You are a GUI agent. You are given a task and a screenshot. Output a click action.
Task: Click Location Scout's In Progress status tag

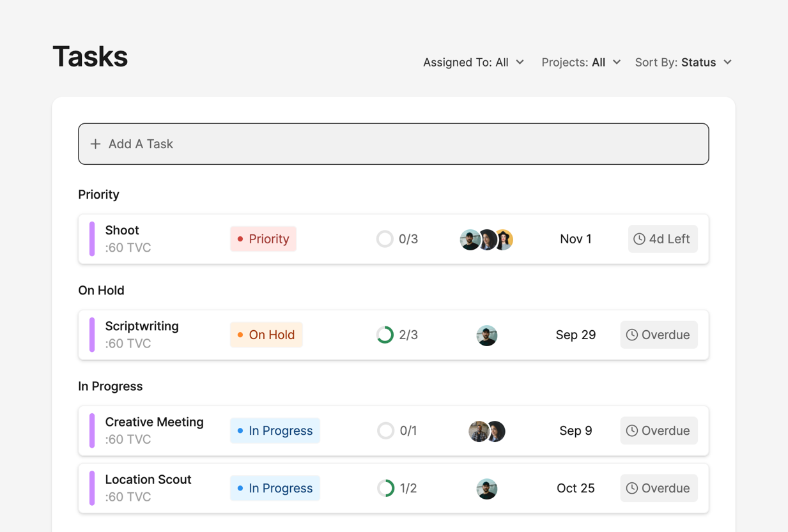point(275,488)
